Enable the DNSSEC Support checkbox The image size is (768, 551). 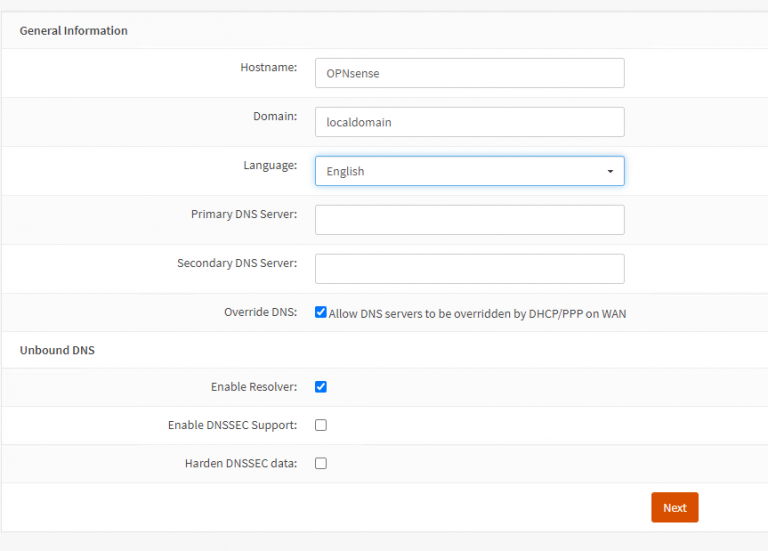(x=321, y=425)
